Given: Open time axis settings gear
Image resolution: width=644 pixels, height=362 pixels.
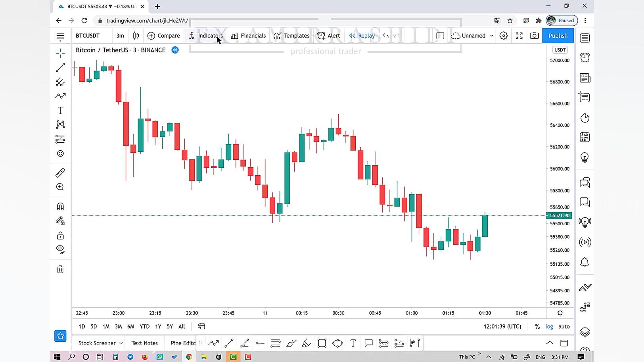Looking at the screenshot, I should point(560,313).
